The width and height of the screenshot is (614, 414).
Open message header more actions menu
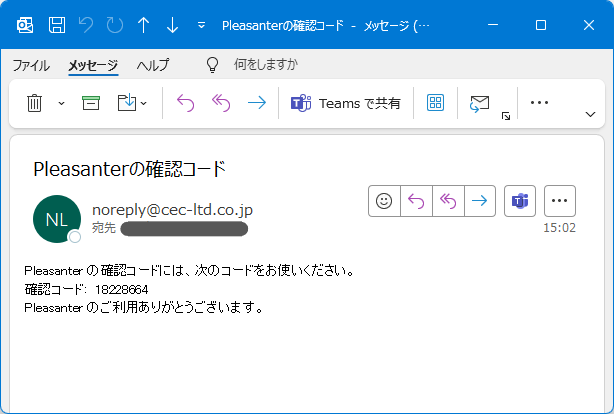tap(560, 201)
